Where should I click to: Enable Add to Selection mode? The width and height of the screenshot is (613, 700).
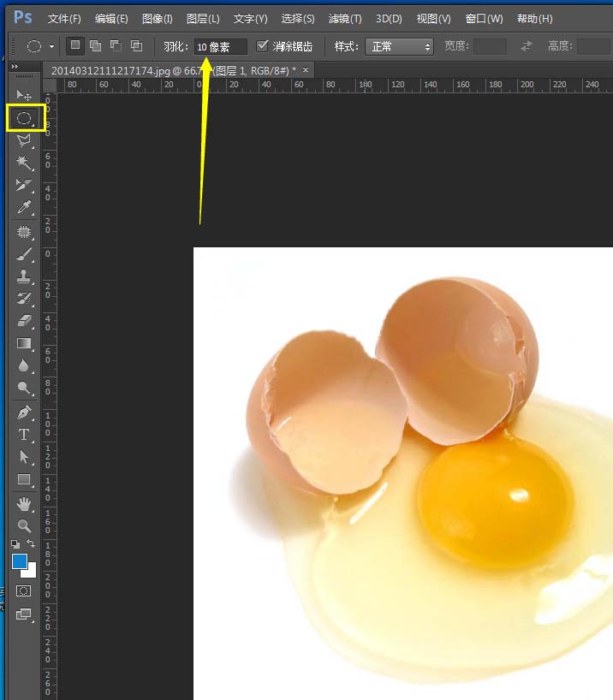95,46
